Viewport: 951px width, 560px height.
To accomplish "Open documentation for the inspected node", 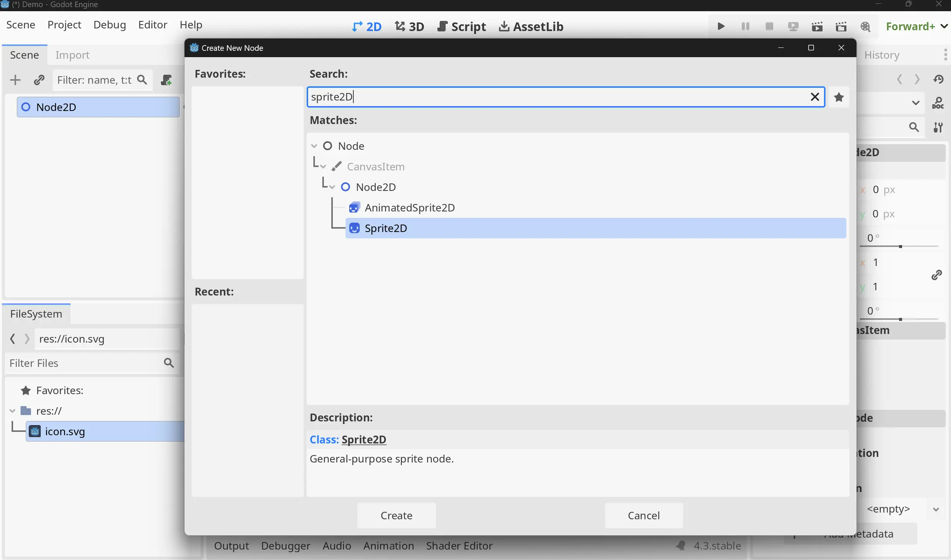I will [938, 103].
